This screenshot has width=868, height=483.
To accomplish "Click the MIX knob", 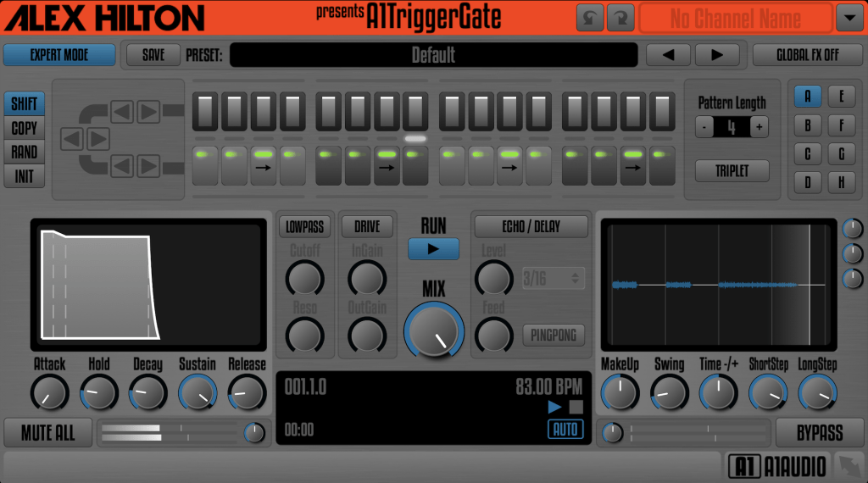I will 434,331.
